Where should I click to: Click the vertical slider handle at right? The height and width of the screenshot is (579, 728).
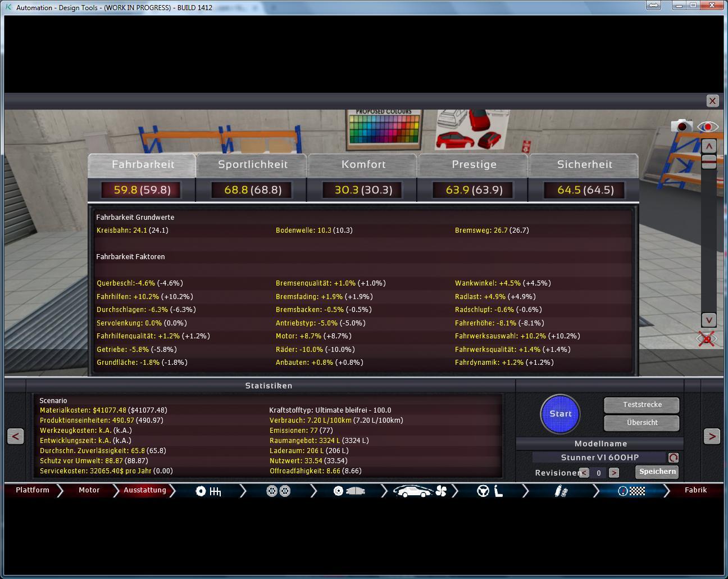point(709,162)
